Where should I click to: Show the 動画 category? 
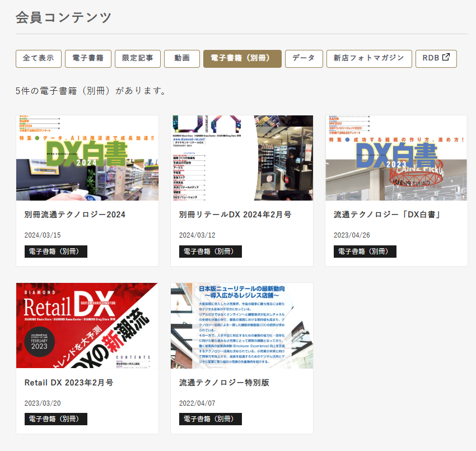click(x=182, y=58)
